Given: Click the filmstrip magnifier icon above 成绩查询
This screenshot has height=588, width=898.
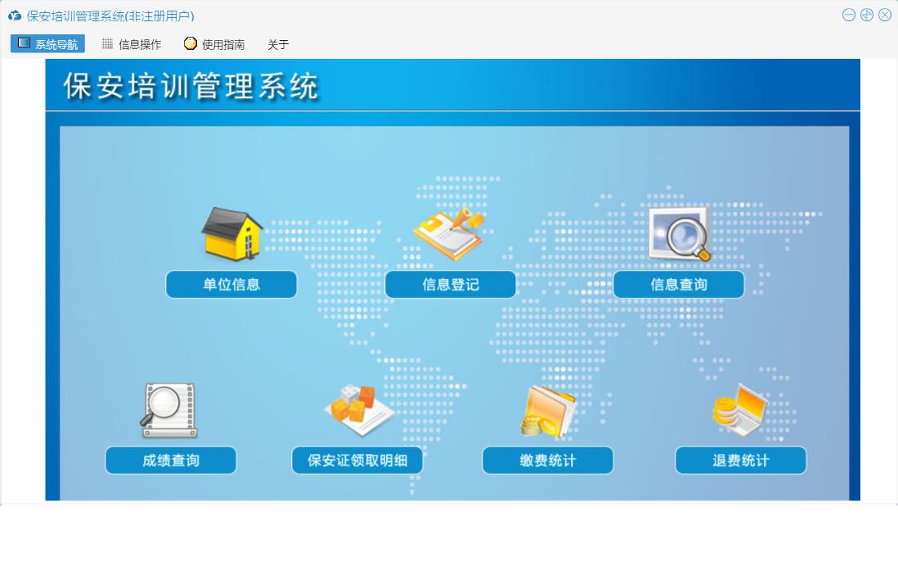Looking at the screenshot, I should point(169,411).
